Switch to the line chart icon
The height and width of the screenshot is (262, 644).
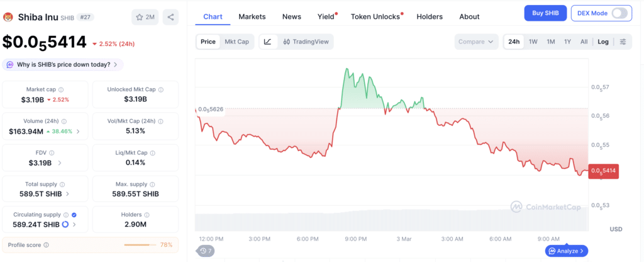pos(267,42)
